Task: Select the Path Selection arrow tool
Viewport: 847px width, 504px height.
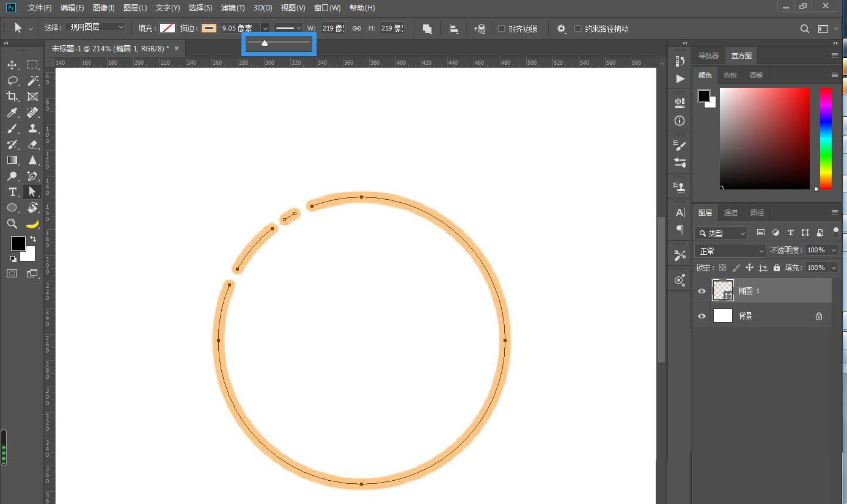Action: 32,192
